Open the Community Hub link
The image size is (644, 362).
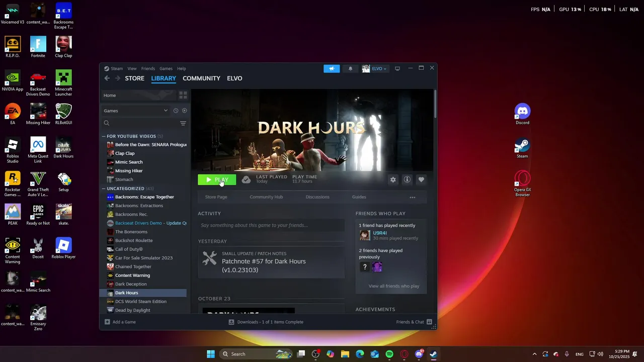tap(266, 197)
